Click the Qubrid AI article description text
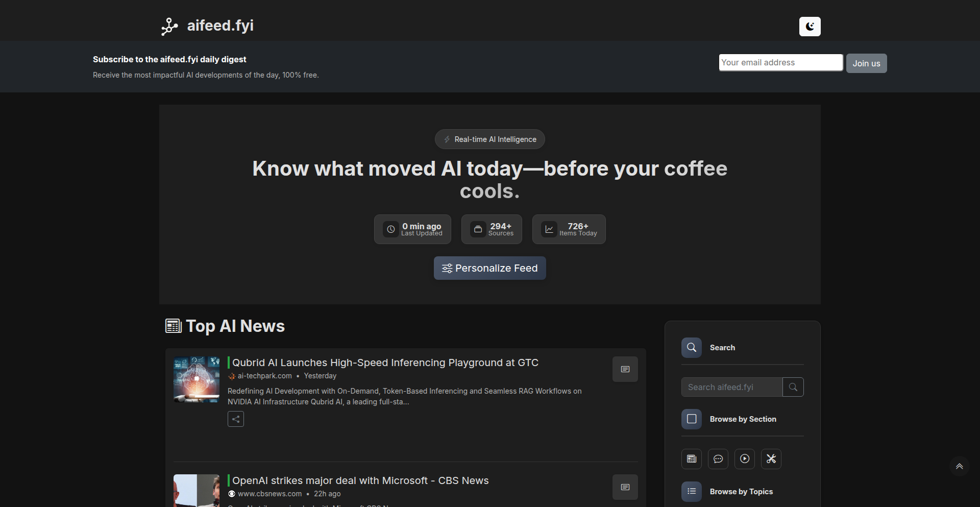The height and width of the screenshot is (507, 980). click(405, 396)
